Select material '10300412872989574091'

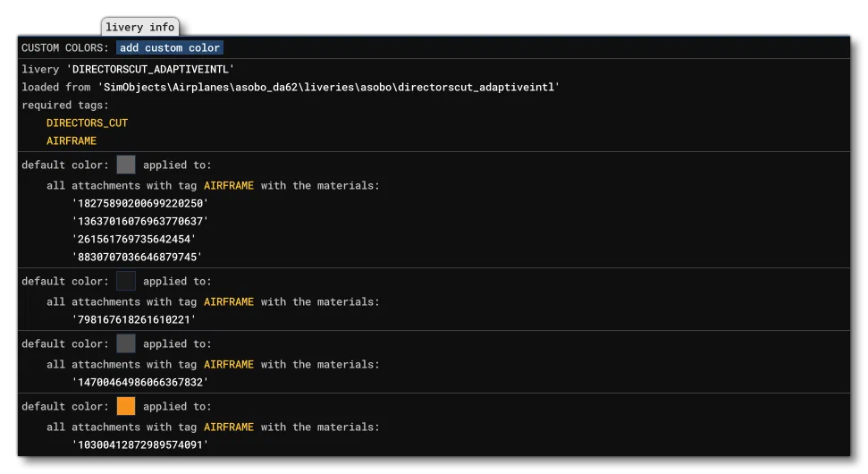140,444
